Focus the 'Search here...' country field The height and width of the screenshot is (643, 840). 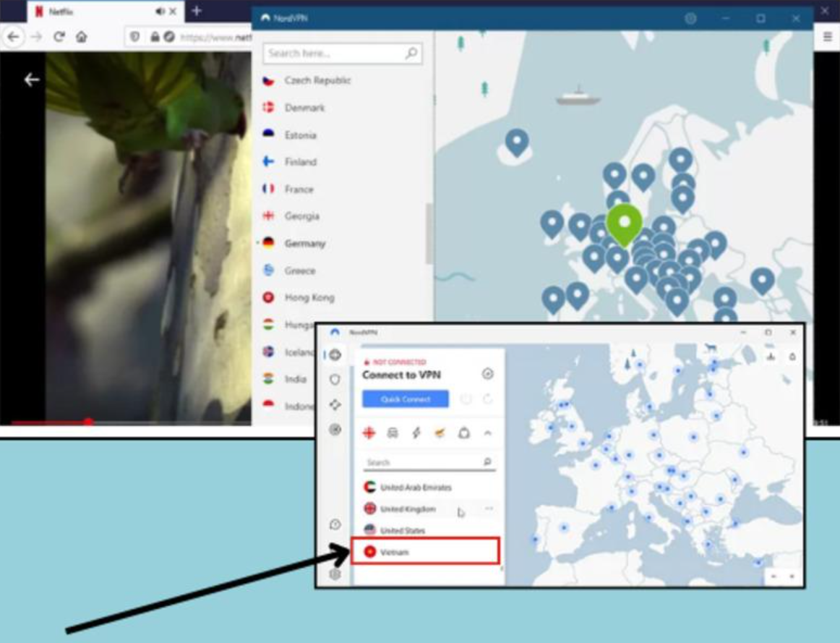point(343,53)
